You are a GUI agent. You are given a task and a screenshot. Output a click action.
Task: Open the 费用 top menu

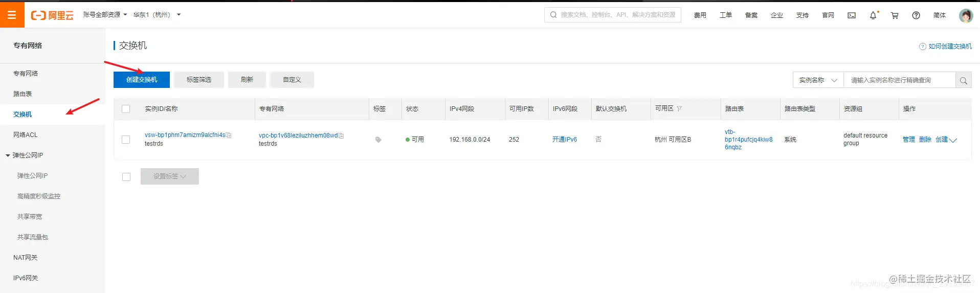tap(700, 15)
